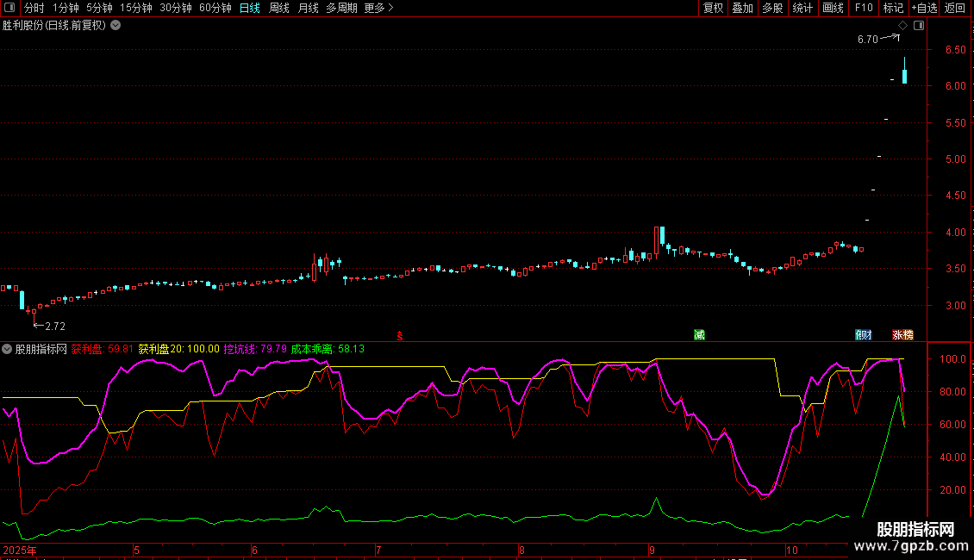Screen dimensions: 974x560
Task: Click the 叠加 overlay button
Action: pyautogui.click(x=742, y=8)
